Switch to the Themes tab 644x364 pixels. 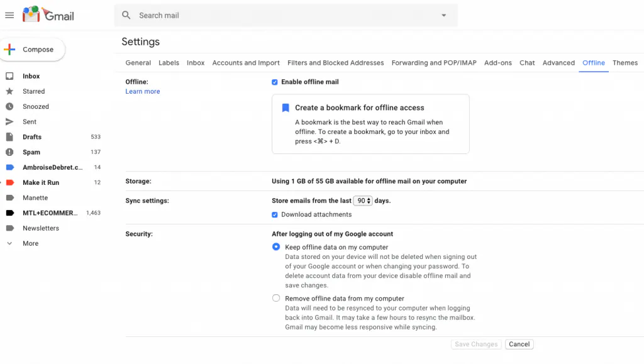coord(625,63)
